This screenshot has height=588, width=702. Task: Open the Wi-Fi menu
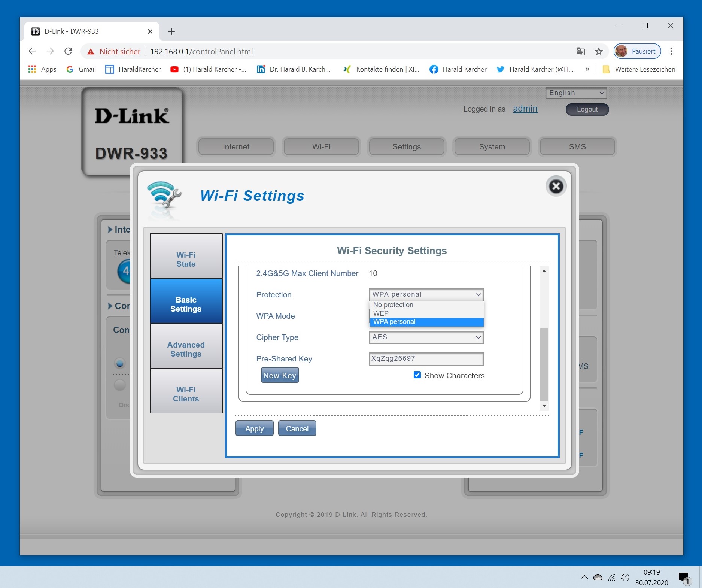point(321,147)
